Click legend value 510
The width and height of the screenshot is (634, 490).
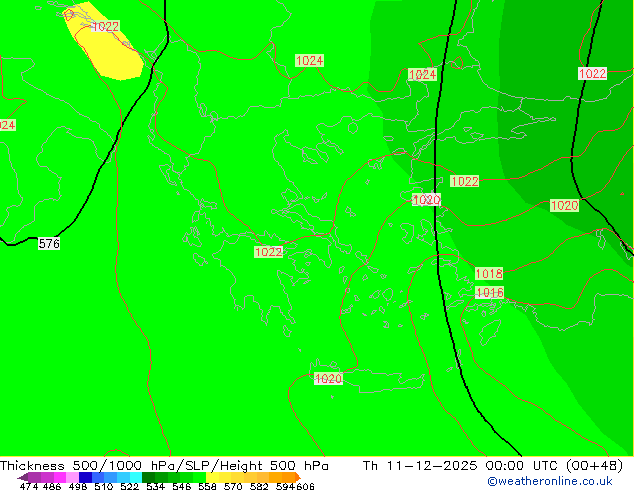tap(104, 486)
